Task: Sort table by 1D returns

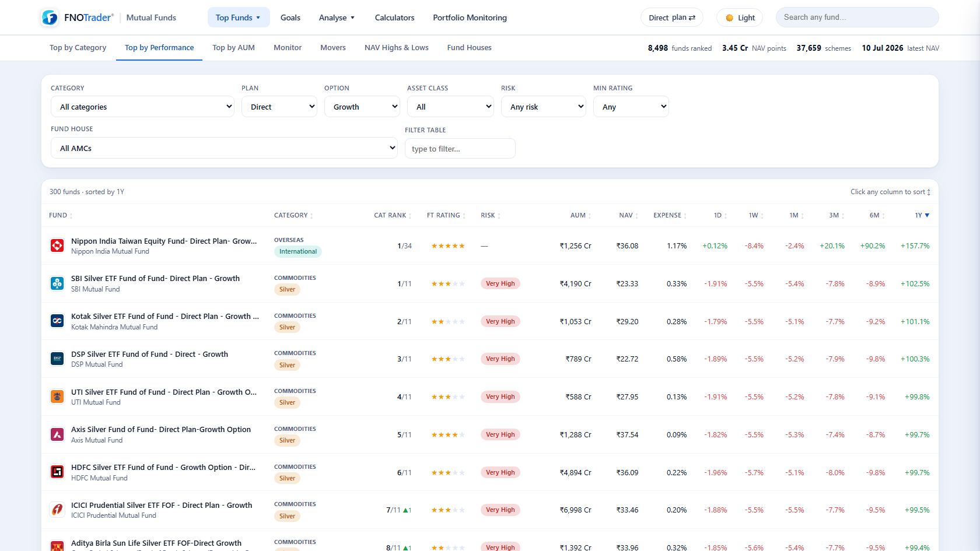Action: coord(720,215)
